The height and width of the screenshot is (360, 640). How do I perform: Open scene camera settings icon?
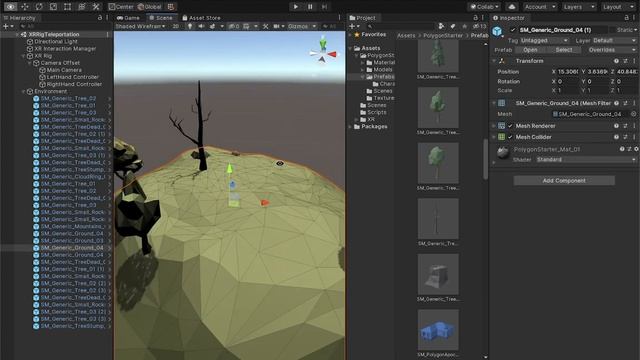click(x=277, y=26)
